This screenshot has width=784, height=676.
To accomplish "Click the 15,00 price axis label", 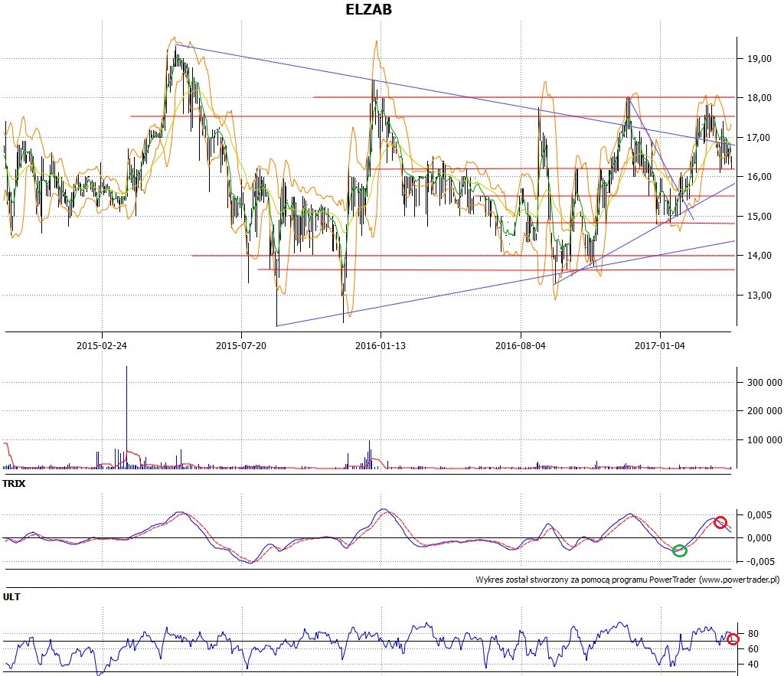I will (759, 217).
